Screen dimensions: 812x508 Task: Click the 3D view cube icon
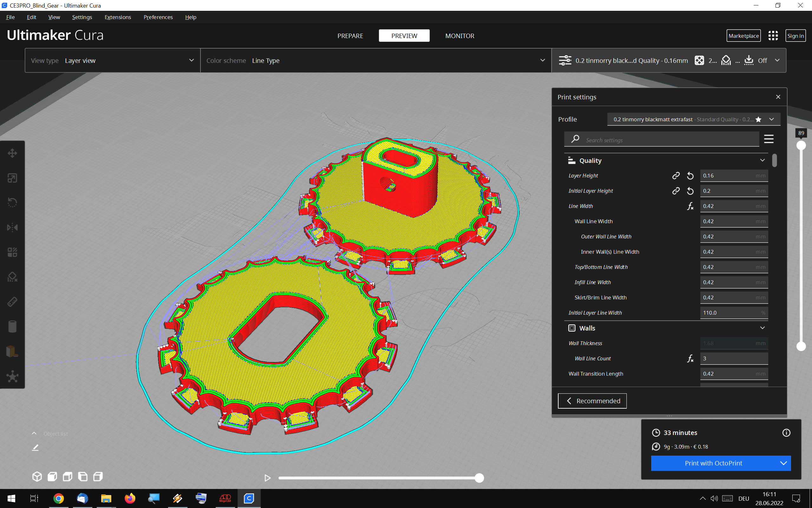[x=37, y=477]
